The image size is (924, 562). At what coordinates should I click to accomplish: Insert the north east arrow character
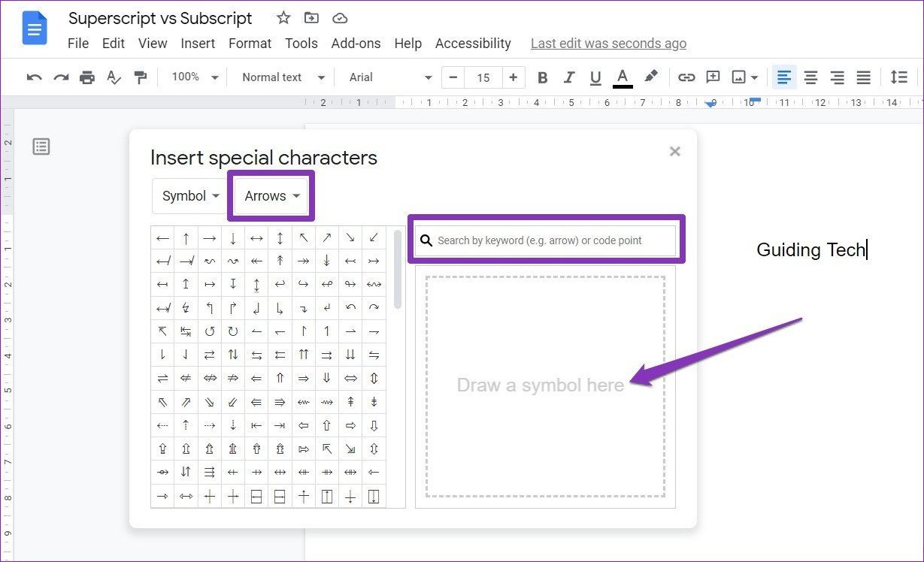click(327, 238)
